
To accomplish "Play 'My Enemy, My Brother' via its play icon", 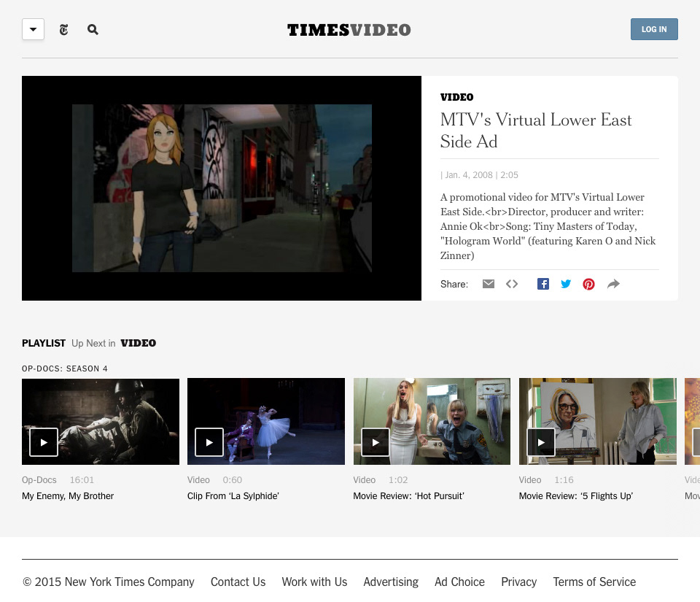I will (x=44, y=442).
